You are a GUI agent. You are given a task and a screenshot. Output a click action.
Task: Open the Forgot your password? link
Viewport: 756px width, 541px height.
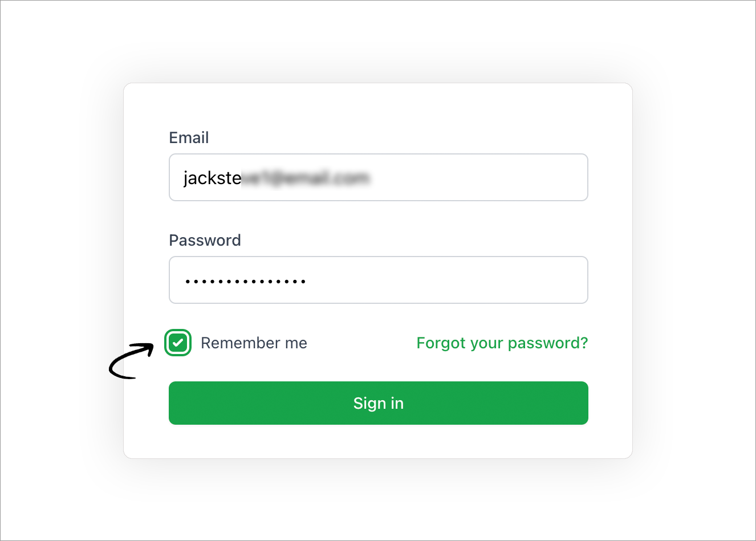tap(502, 343)
